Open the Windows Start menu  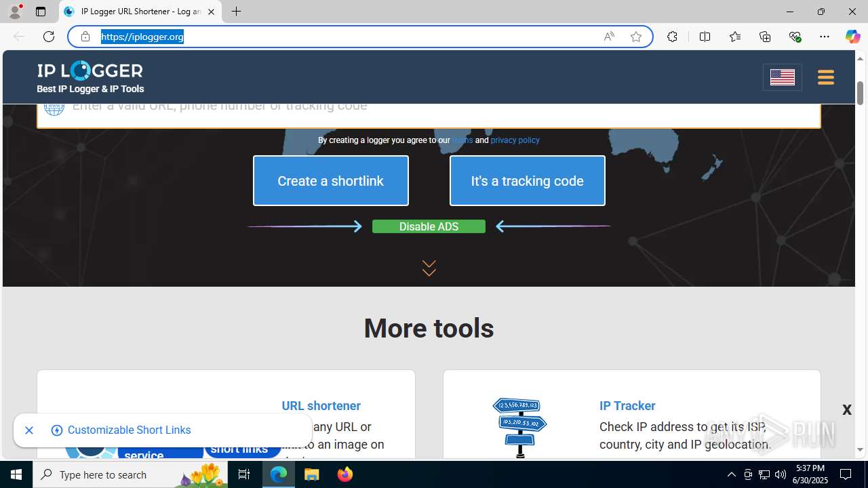coord(16,474)
